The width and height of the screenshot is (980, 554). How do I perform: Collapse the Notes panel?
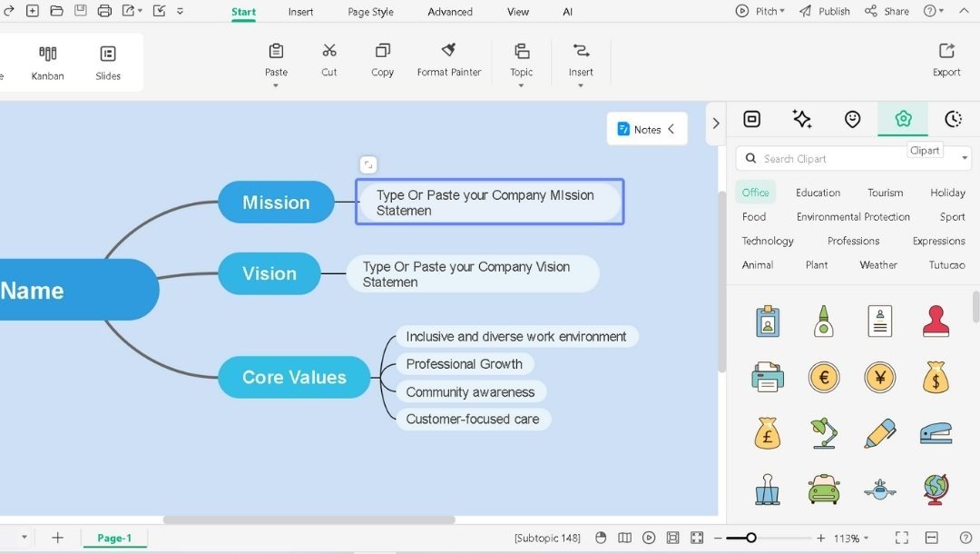click(x=671, y=129)
